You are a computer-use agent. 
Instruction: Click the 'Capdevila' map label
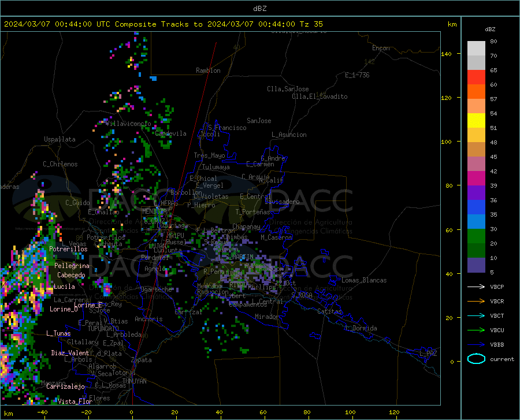(171, 133)
